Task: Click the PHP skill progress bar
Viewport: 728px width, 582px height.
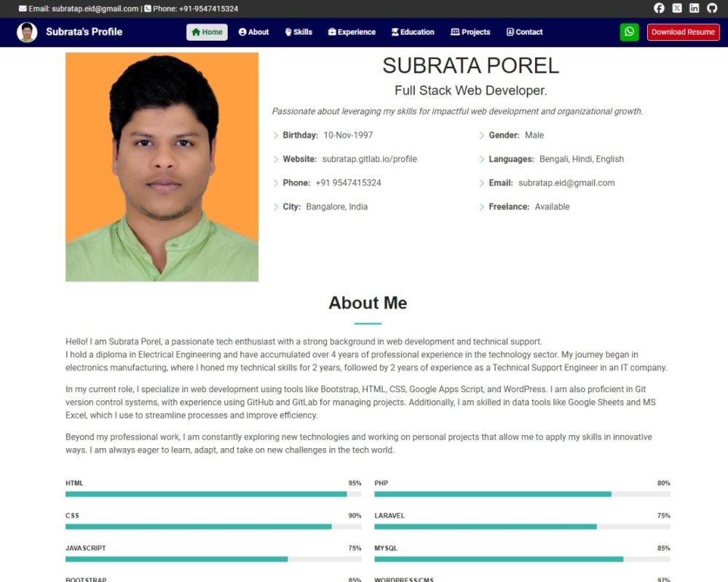Action: pyautogui.click(x=522, y=494)
